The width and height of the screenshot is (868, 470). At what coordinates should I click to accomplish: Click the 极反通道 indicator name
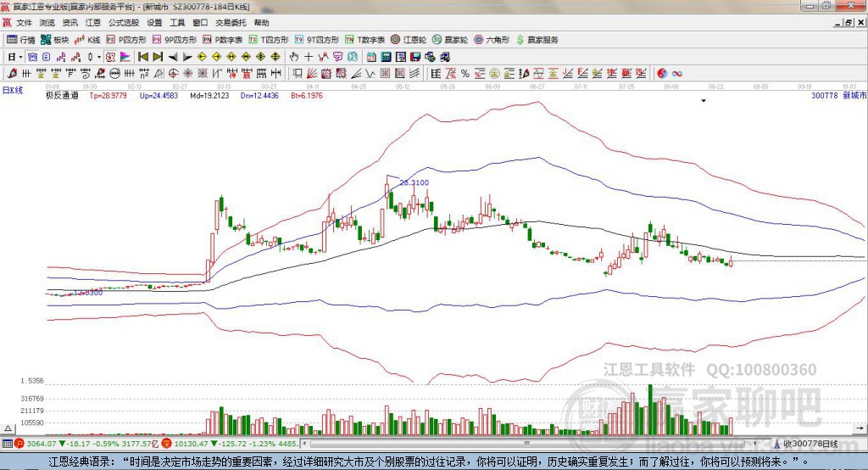click(x=62, y=95)
